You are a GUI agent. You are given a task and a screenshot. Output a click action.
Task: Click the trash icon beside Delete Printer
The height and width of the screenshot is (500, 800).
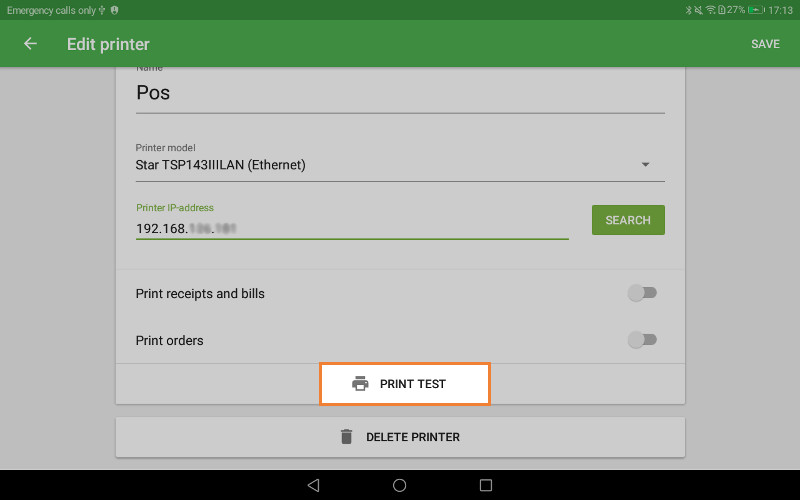(x=346, y=437)
